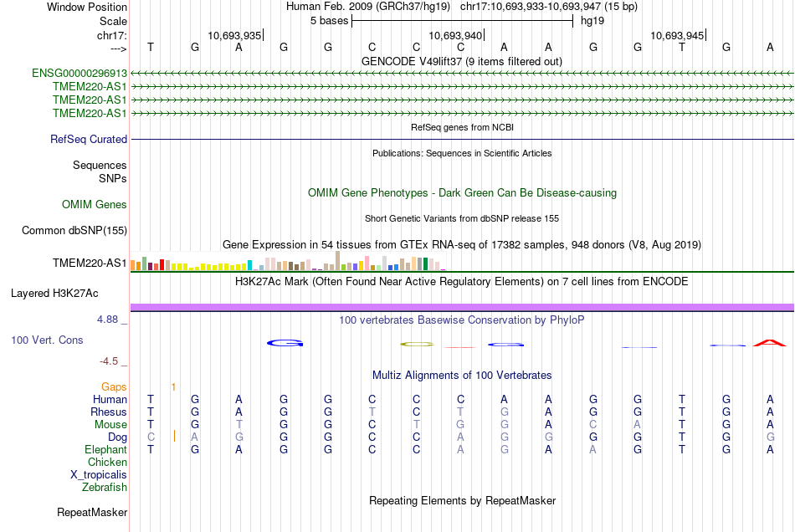Click the Layered H3K27Ac track label
This screenshot has width=795, height=532.
54,294
